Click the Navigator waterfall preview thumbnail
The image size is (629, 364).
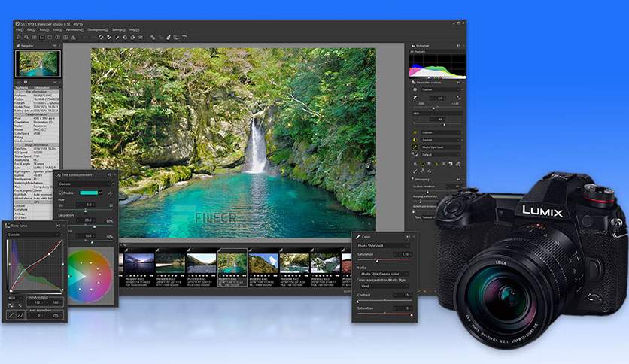coord(38,64)
